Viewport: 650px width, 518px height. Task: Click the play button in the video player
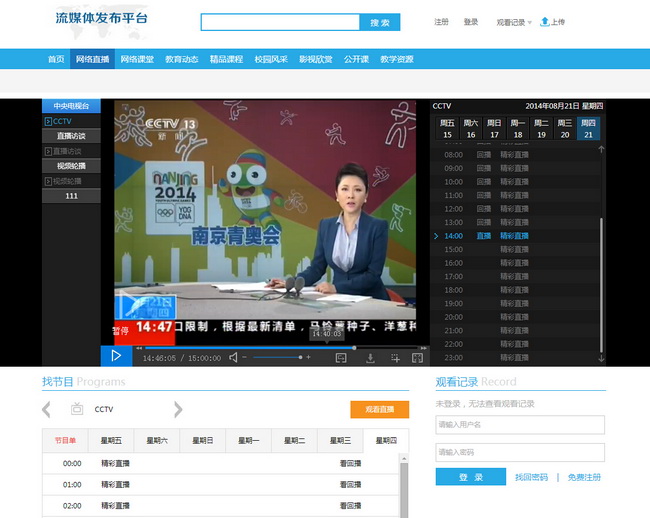click(x=116, y=356)
